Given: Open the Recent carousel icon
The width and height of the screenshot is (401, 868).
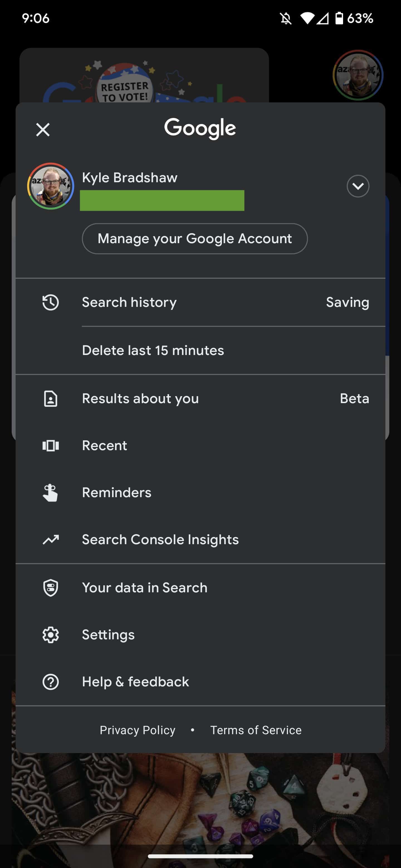Looking at the screenshot, I should (51, 445).
